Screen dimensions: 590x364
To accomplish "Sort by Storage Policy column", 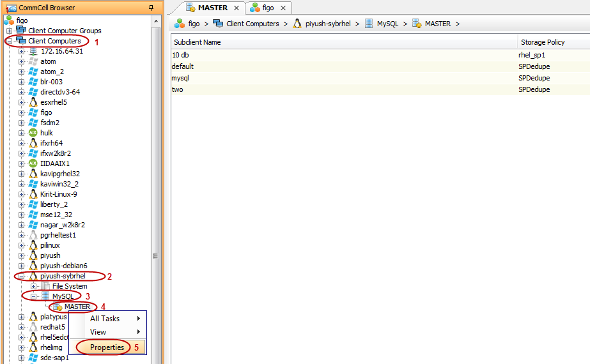I will [554, 42].
